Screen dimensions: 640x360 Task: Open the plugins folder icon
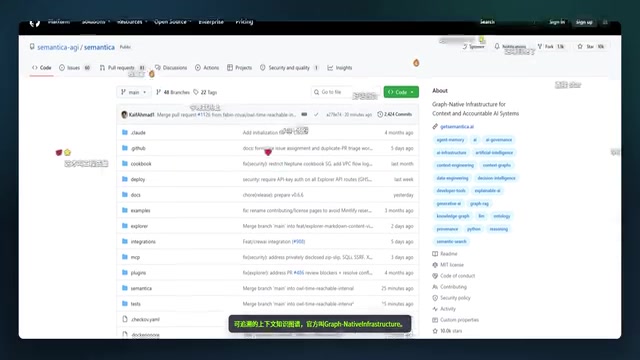[x=125, y=272]
